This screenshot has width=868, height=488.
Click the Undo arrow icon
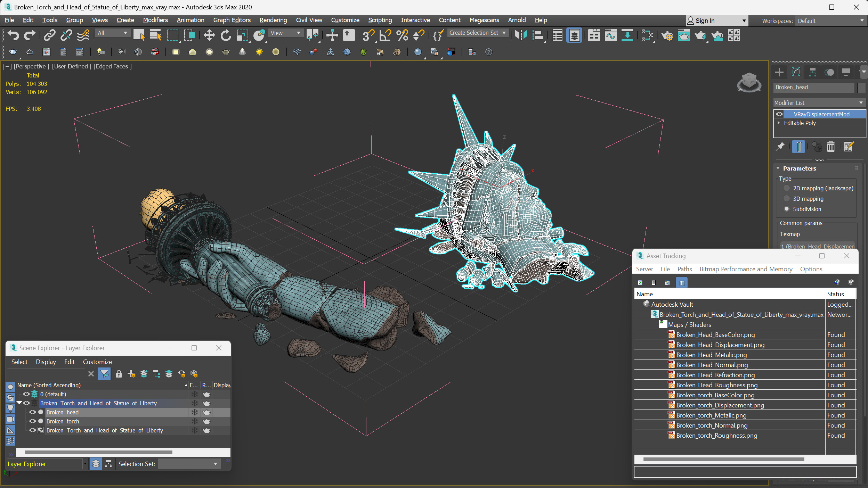tap(13, 35)
